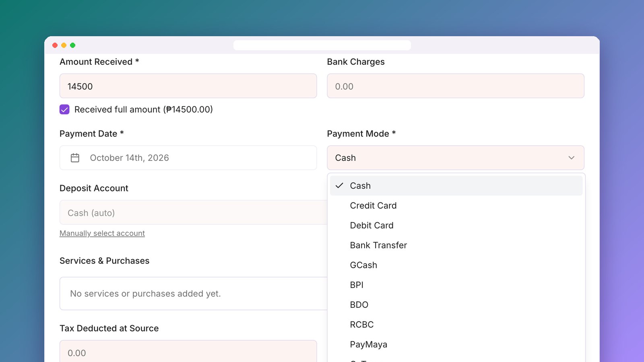Screen dimensions: 644x362
Task: Open the Payment Date picker field
Action: click(x=188, y=158)
